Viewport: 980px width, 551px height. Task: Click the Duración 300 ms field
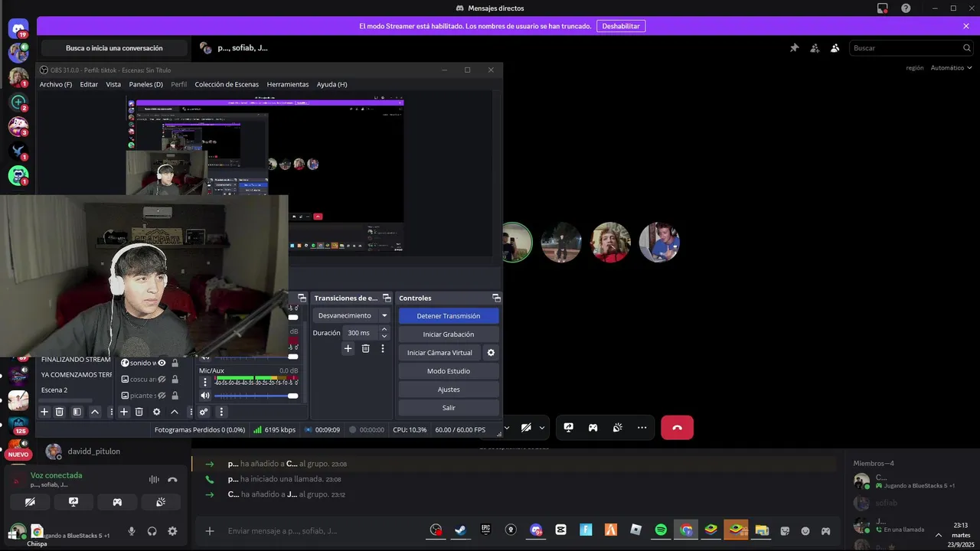click(x=360, y=333)
